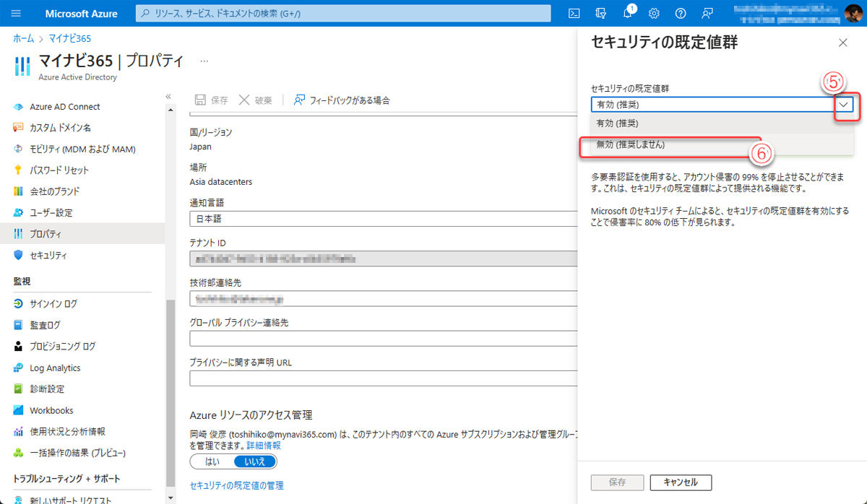Click the ホーム breadcrumb link

tap(23, 38)
